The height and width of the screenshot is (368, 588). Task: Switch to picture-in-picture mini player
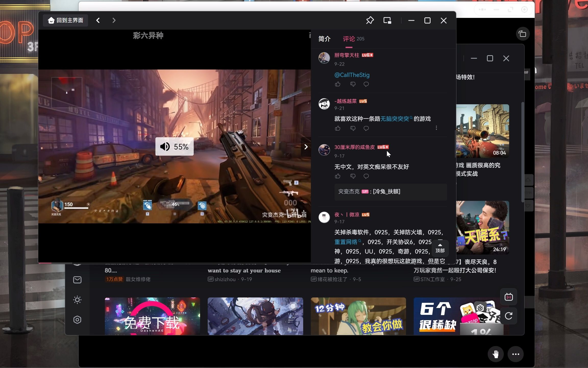[x=387, y=20]
